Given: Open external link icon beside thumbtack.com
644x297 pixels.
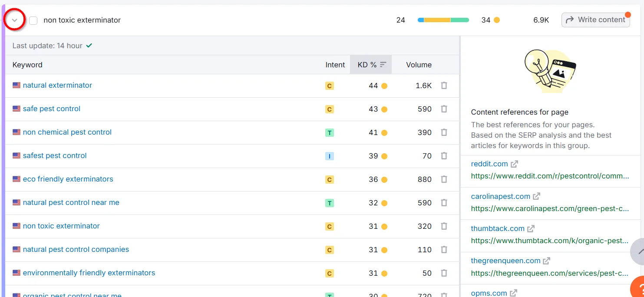Looking at the screenshot, I should pyautogui.click(x=531, y=228).
